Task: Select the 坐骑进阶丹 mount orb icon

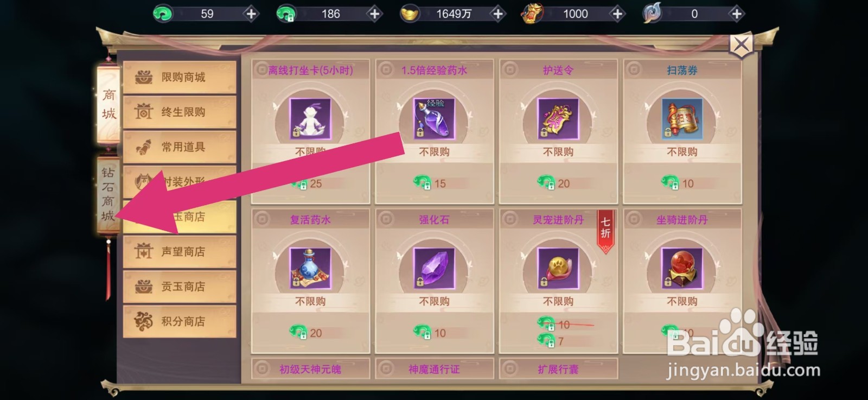Action: (682, 268)
